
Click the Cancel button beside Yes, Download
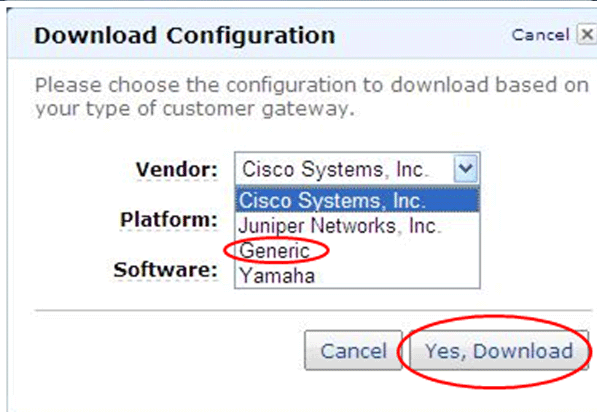[353, 350]
